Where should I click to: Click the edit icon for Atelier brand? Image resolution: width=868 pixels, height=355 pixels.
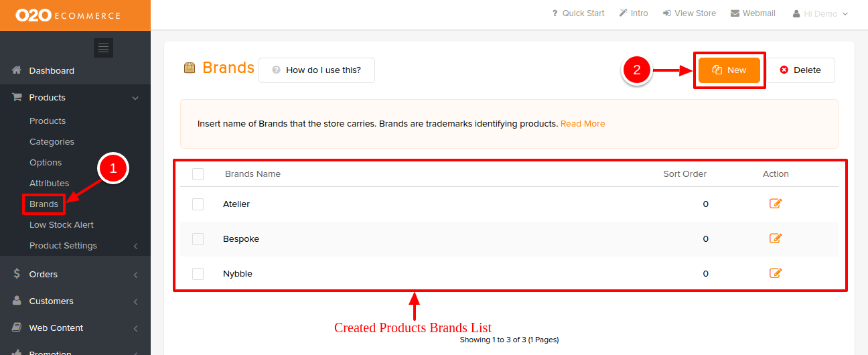pos(776,204)
